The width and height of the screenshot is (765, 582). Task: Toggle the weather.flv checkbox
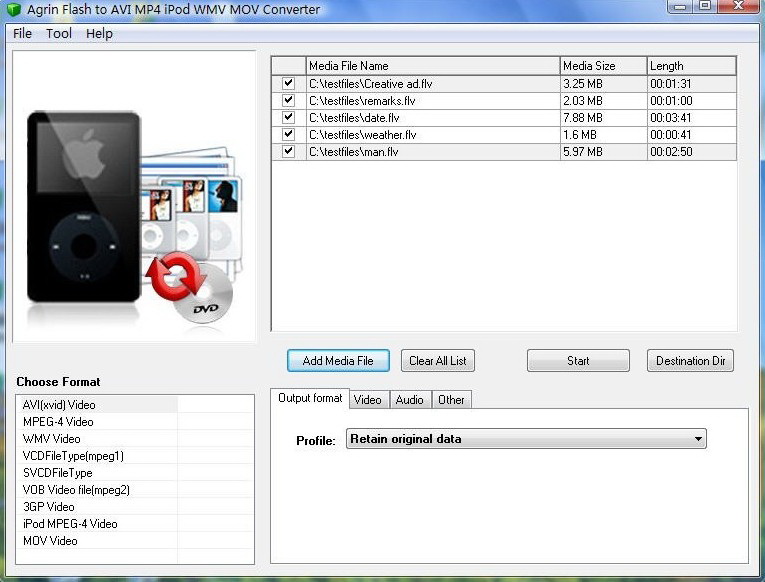pyautogui.click(x=288, y=134)
